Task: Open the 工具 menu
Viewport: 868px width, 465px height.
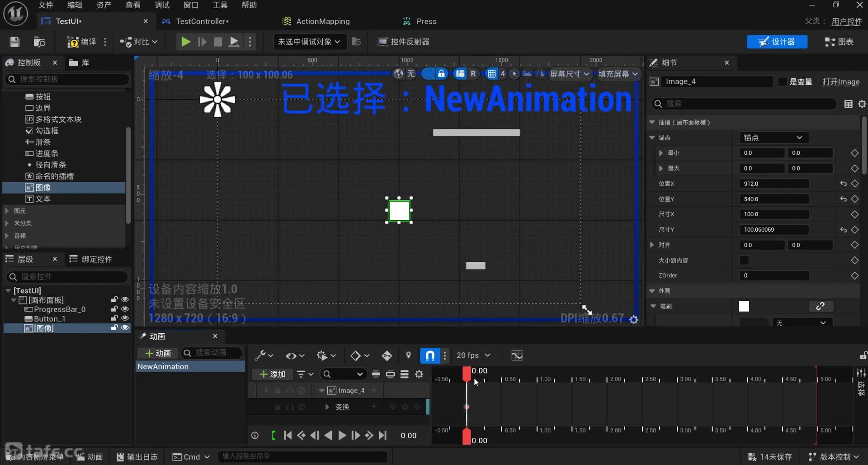Action: point(220,5)
